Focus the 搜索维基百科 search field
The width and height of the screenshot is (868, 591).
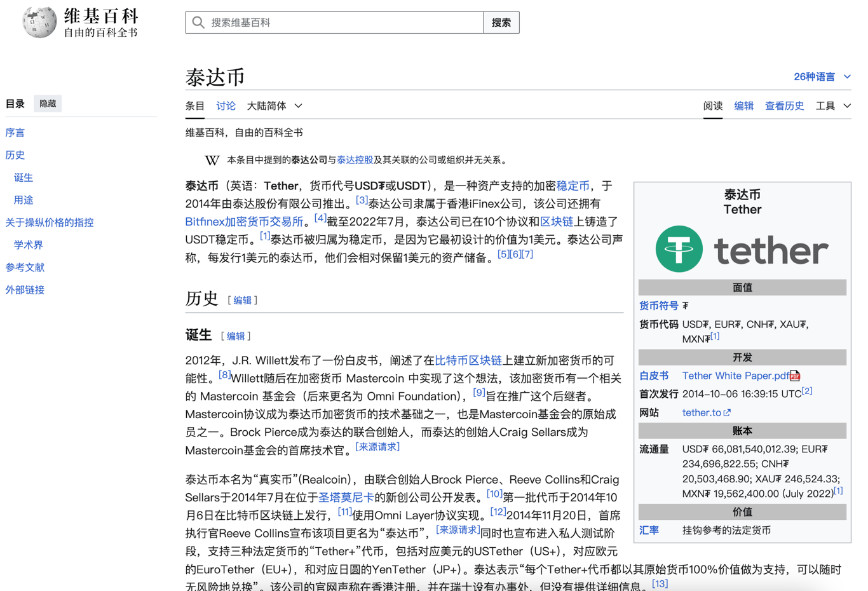pyautogui.click(x=334, y=23)
